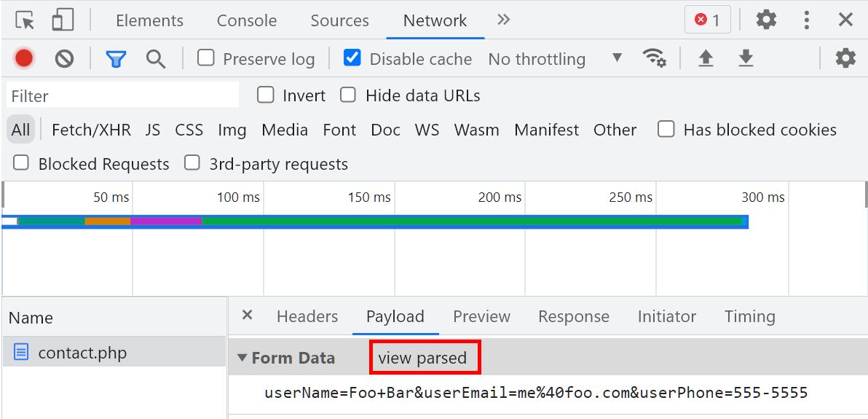The height and width of the screenshot is (419, 868).
Task: Filter by Fetch/XHR requests
Action: tap(91, 130)
